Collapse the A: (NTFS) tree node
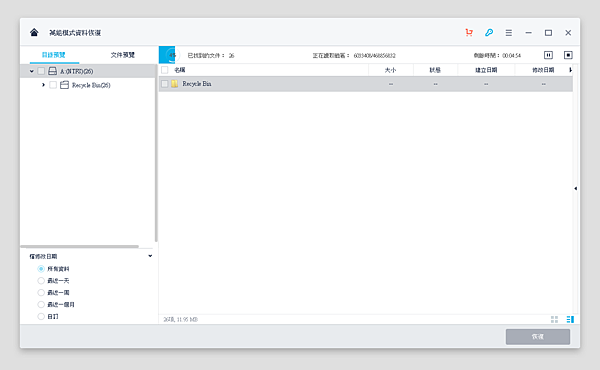Viewport: 600px width, 370px height. click(x=31, y=71)
